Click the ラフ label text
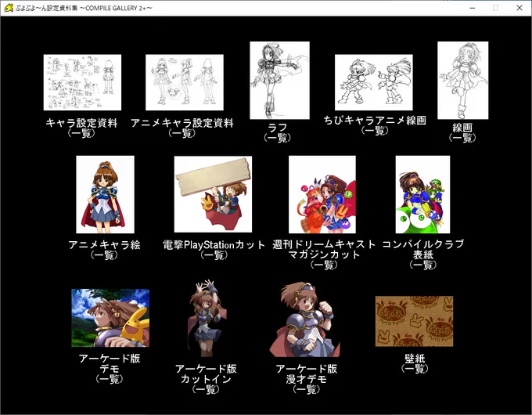The image size is (532, 415). click(278, 128)
